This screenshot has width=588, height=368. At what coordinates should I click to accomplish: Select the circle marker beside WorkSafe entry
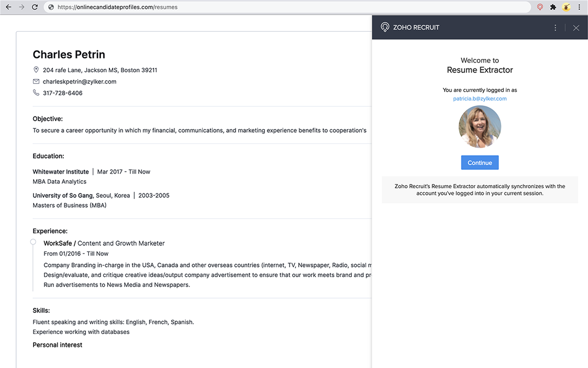click(33, 241)
